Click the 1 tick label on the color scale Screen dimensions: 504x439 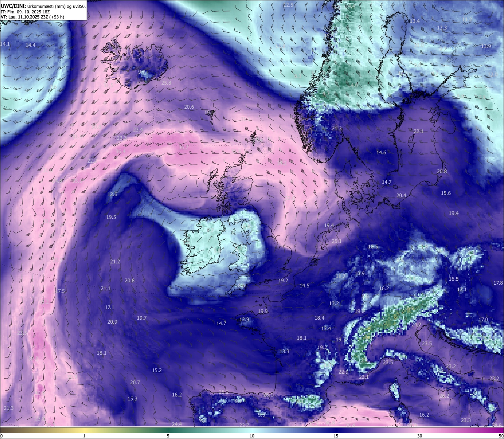coord(84,436)
